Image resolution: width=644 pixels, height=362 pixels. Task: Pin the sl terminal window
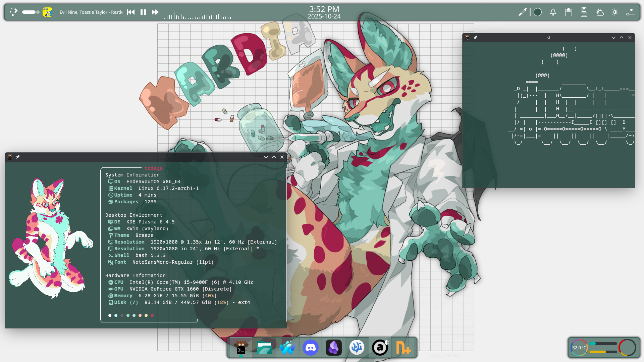[x=475, y=38]
